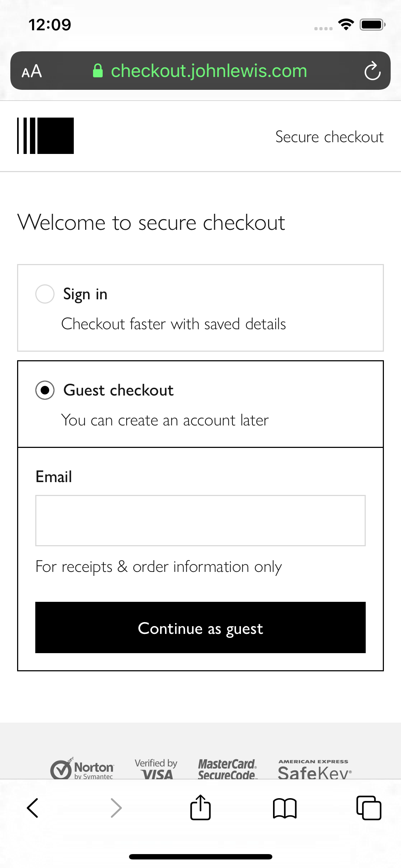Tap the Secure checkout header text
This screenshot has width=401, height=868.
[x=329, y=136]
